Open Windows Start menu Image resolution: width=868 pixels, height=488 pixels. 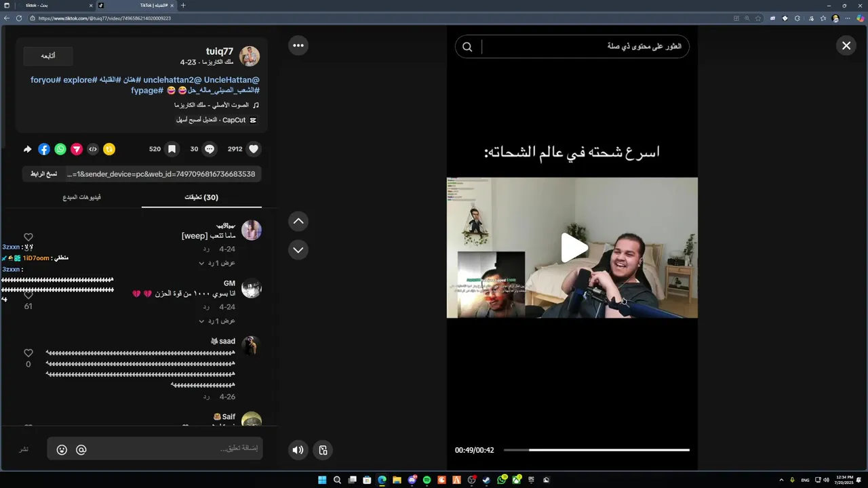322,480
